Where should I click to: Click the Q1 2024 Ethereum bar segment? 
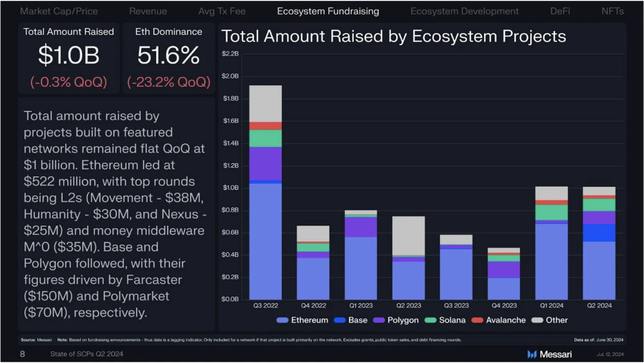[x=551, y=261]
